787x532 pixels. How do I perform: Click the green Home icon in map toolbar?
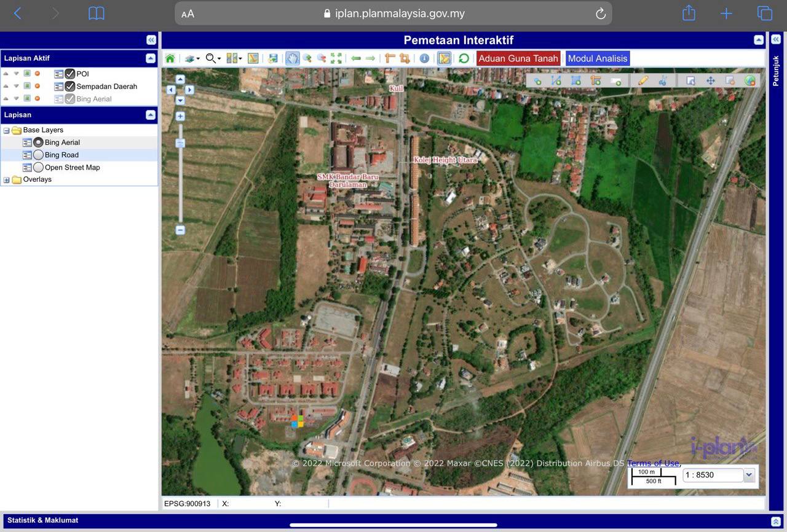[x=170, y=58]
